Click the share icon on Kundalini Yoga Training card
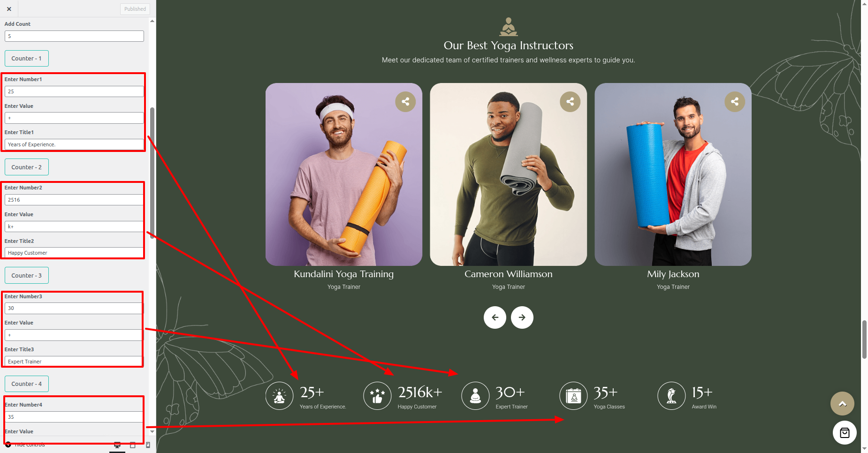Image resolution: width=868 pixels, height=453 pixels. [405, 101]
